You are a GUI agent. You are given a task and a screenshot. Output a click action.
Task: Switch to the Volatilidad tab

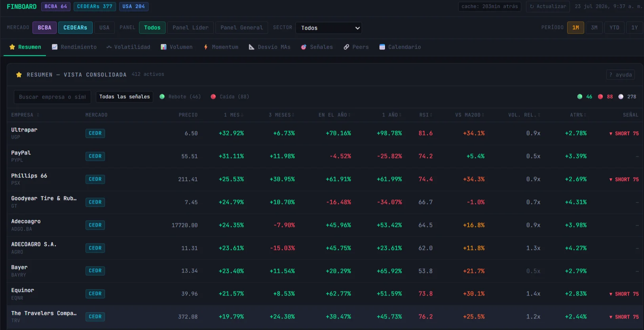pyautogui.click(x=128, y=47)
